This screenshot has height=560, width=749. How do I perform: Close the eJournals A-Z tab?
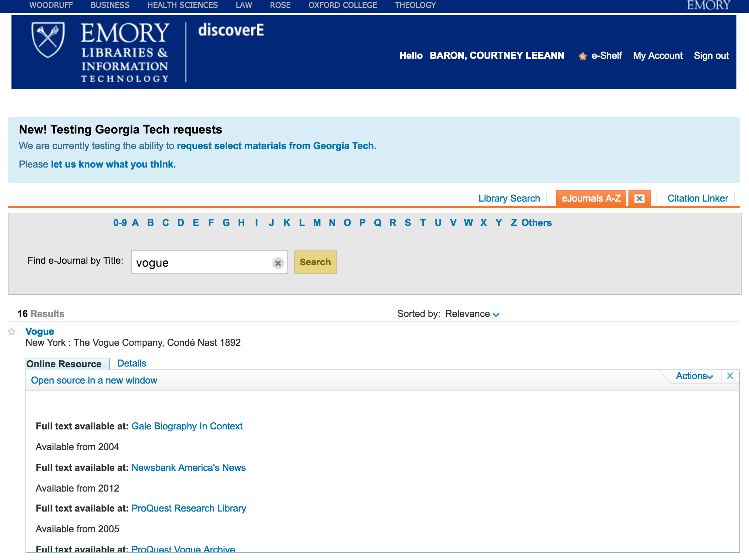coord(640,199)
